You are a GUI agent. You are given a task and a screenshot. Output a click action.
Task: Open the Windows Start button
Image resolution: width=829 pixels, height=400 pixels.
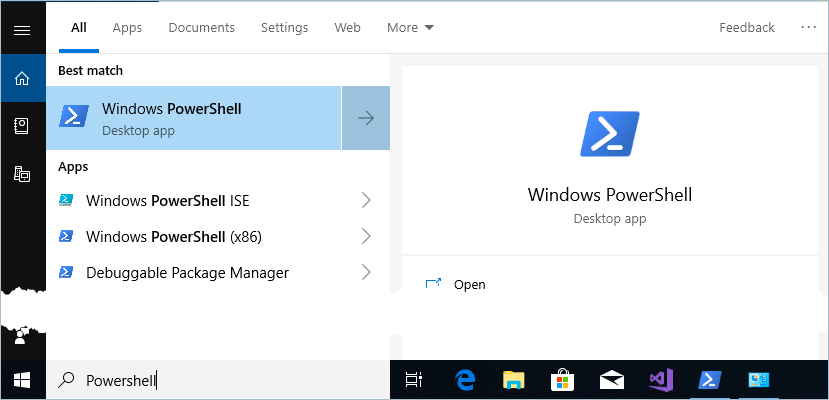pos(22,380)
